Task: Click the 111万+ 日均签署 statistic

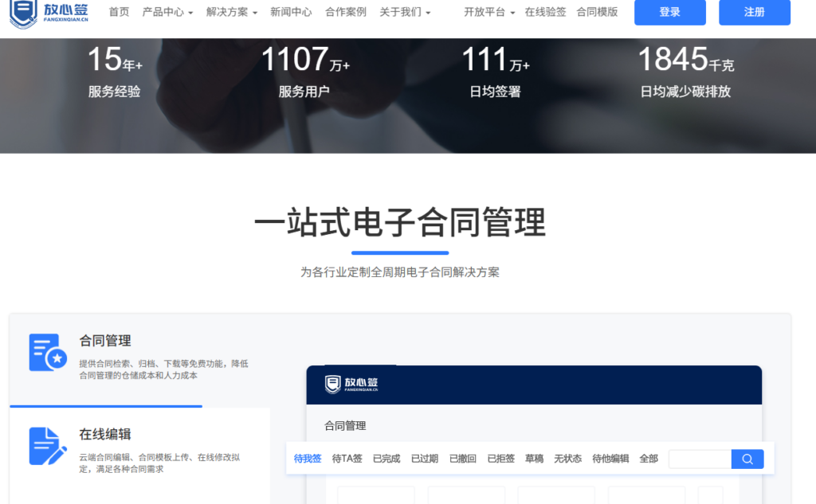Action: (495, 71)
